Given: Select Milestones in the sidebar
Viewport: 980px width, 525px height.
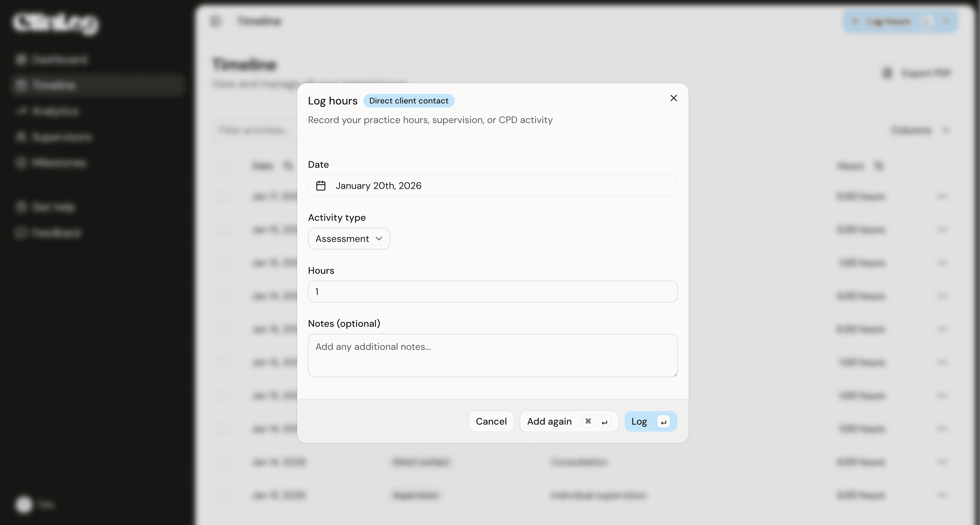Looking at the screenshot, I should [59, 163].
